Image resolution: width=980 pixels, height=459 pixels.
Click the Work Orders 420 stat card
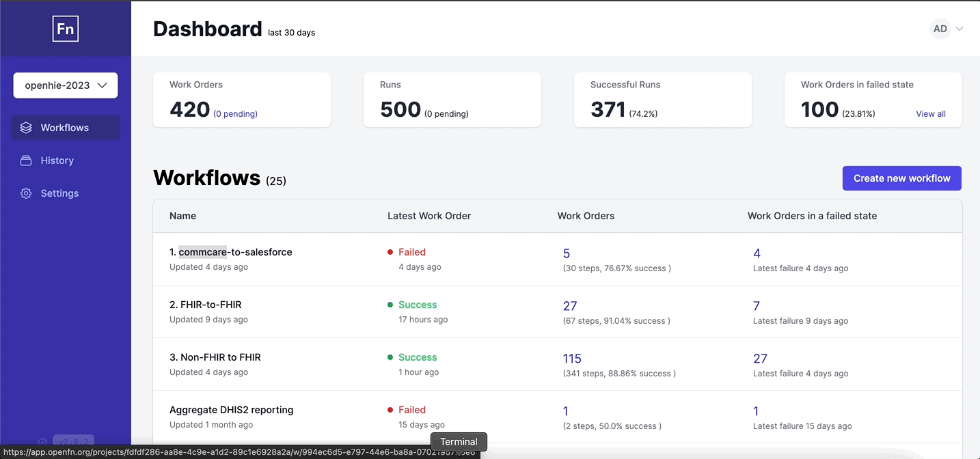(x=242, y=100)
